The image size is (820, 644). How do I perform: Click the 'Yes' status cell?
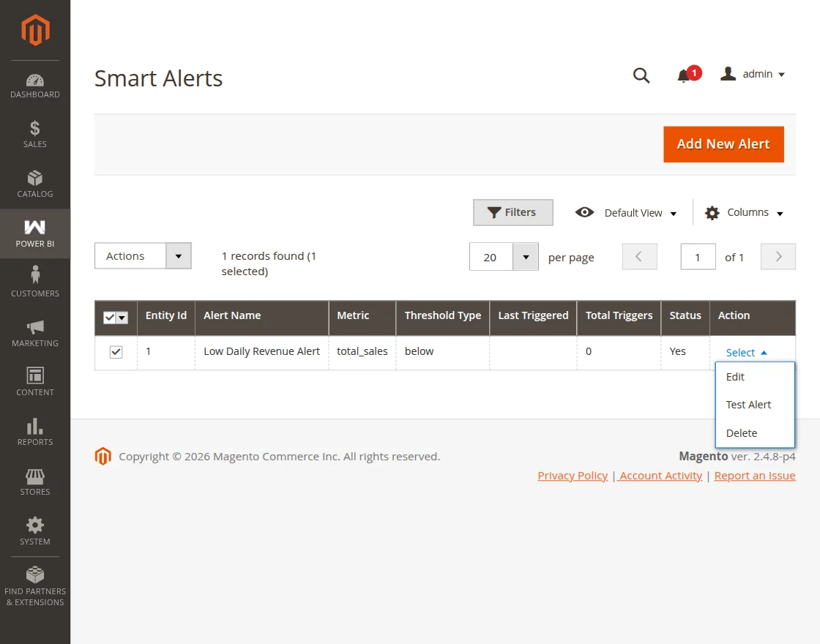685,351
